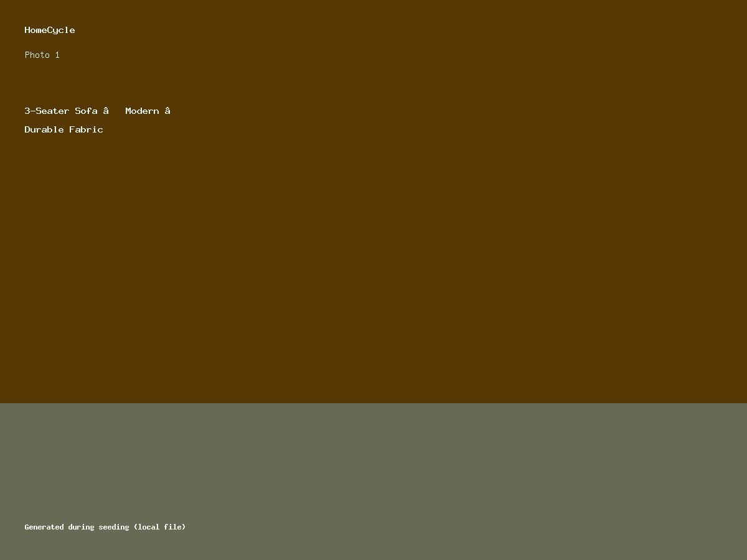The height and width of the screenshot is (560, 747).
Task: Click the word "Sofa" in the title
Action: 86,111
